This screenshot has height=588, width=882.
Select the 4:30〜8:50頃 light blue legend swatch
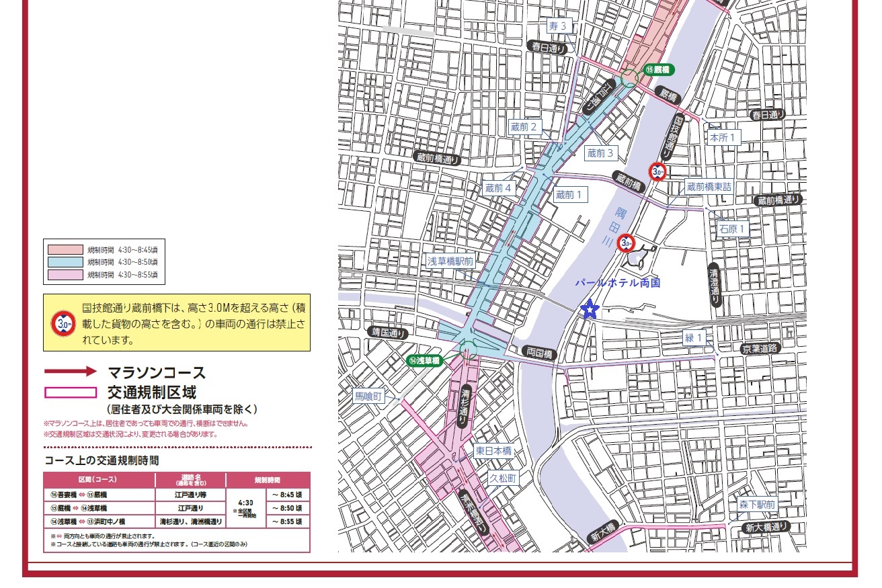click(65, 262)
